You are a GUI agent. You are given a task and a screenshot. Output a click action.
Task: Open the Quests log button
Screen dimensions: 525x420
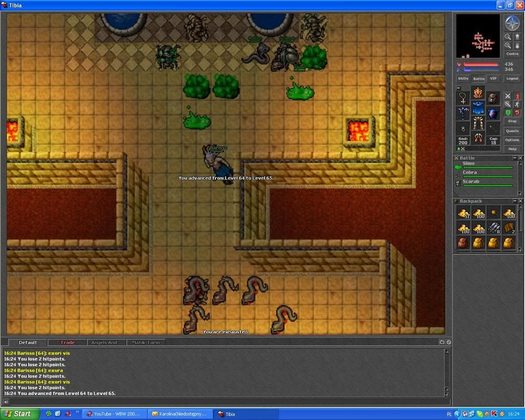pyautogui.click(x=512, y=131)
